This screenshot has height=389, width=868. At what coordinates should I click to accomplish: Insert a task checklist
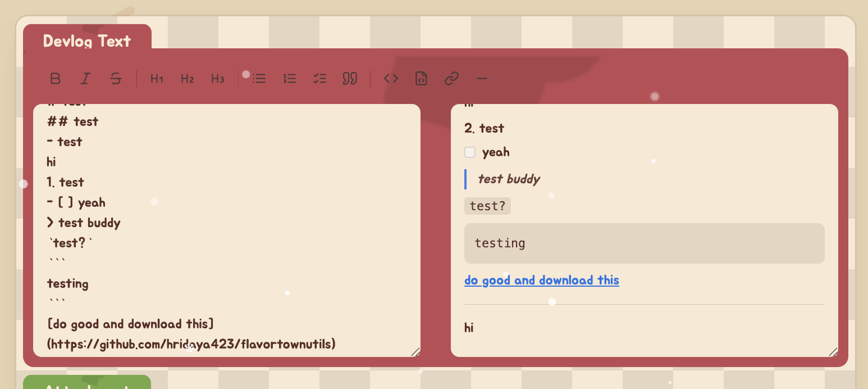coord(319,79)
